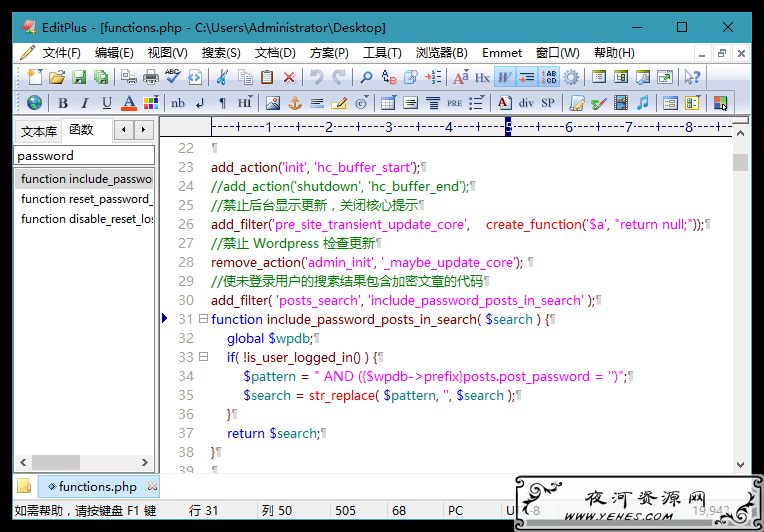The width and height of the screenshot is (764, 532).
Task: Switch to the 文本库 tab
Action: point(38,131)
